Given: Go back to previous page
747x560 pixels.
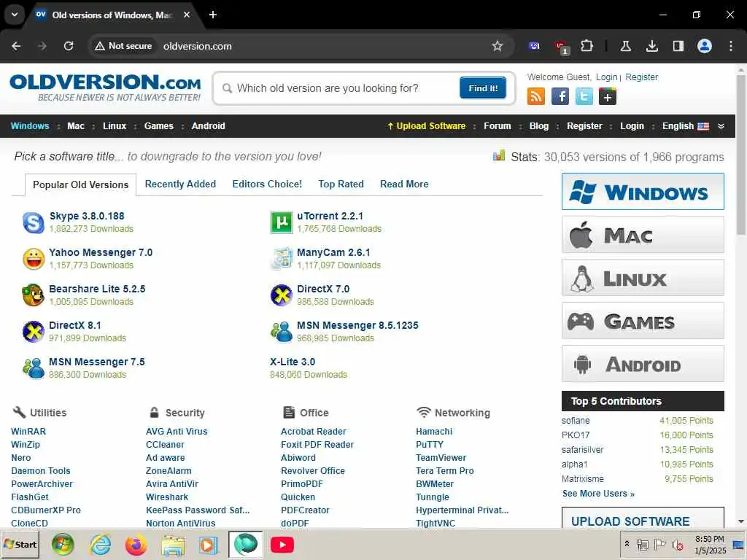Looking at the screenshot, I should point(16,46).
